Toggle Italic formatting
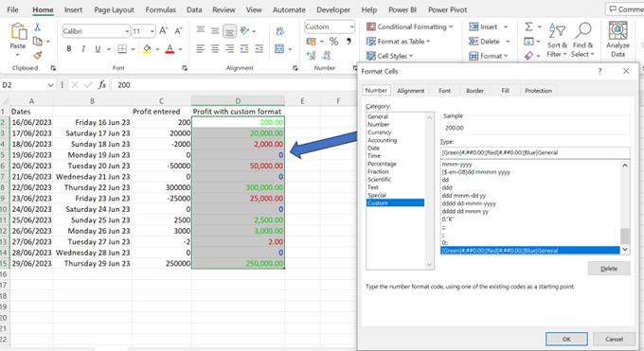This screenshot has height=351, width=644. pyautogui.click(x=83, y=49)
